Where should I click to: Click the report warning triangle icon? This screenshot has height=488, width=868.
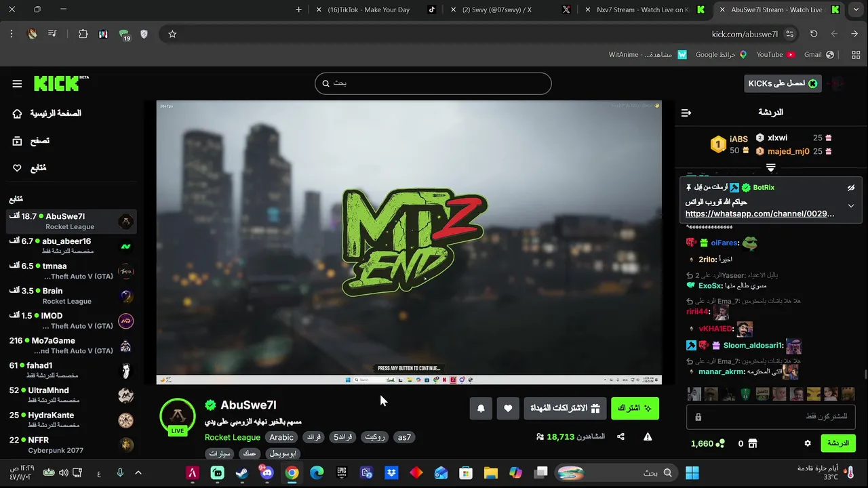point(648,437)
